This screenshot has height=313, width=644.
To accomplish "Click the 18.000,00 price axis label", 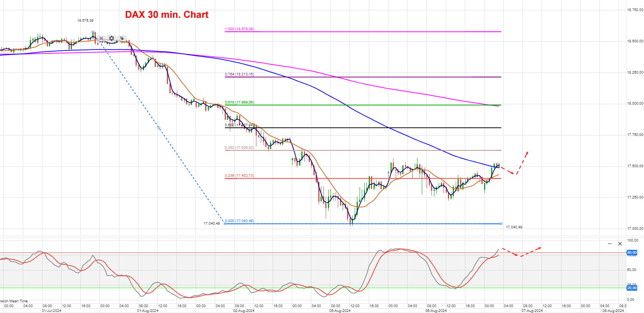I will click(x=635, y=103).
